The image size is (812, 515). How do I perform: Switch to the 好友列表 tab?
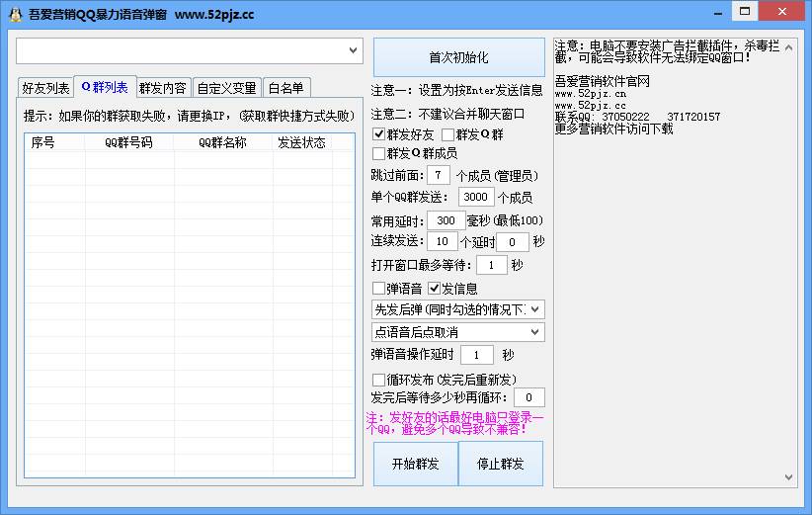tap(45, 88)
